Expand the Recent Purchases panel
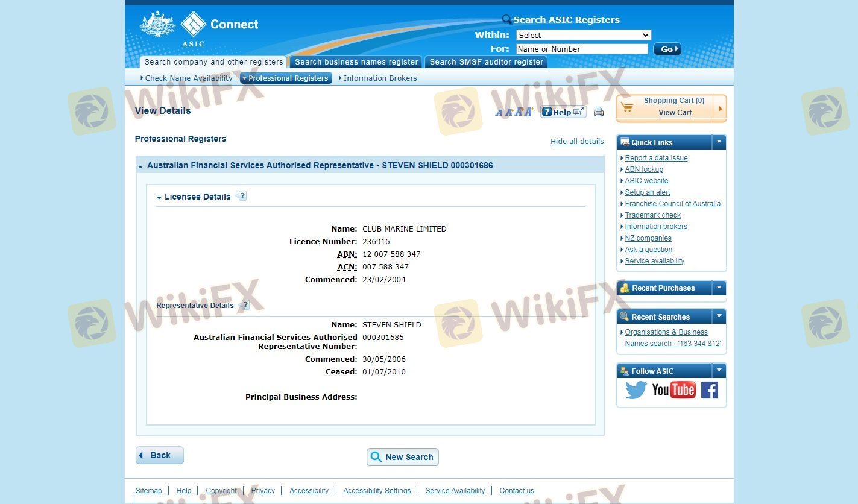Screen dimensions: 858x504 point(718,288)
